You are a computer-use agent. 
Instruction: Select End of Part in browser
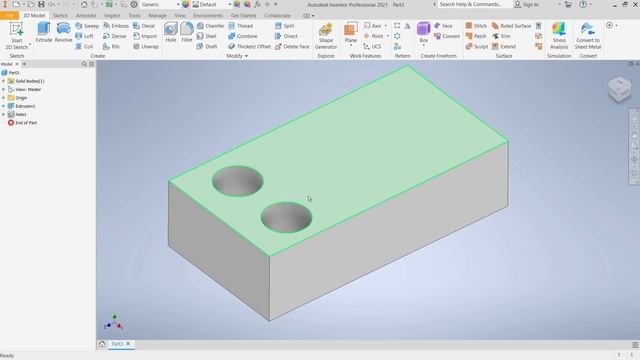tap(22, 123)
